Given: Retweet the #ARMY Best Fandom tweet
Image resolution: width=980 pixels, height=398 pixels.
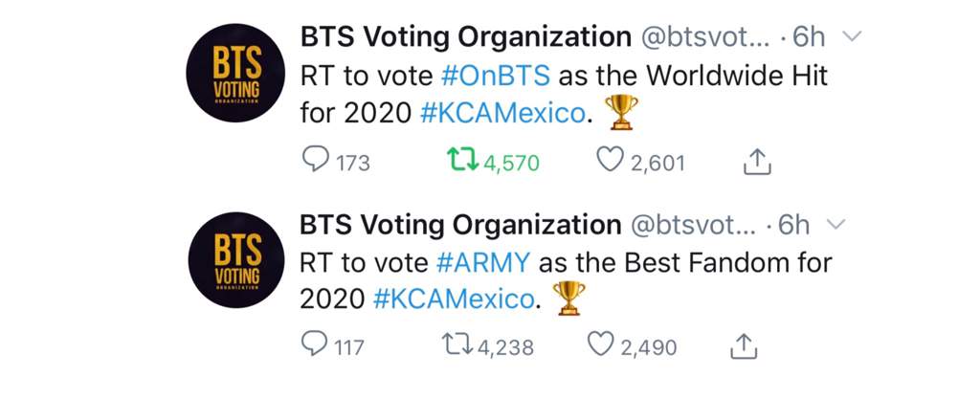Looking at the screenshot, I should (487, 345).
